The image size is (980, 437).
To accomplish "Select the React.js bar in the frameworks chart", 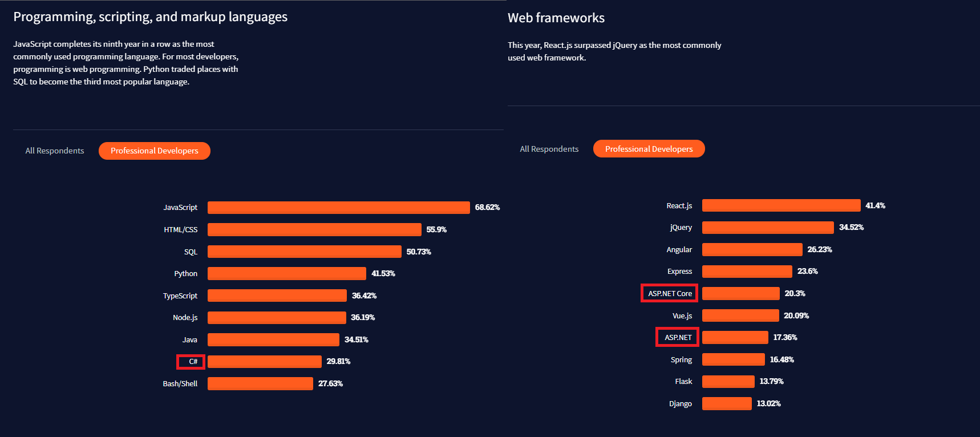I will pos(781,205).
